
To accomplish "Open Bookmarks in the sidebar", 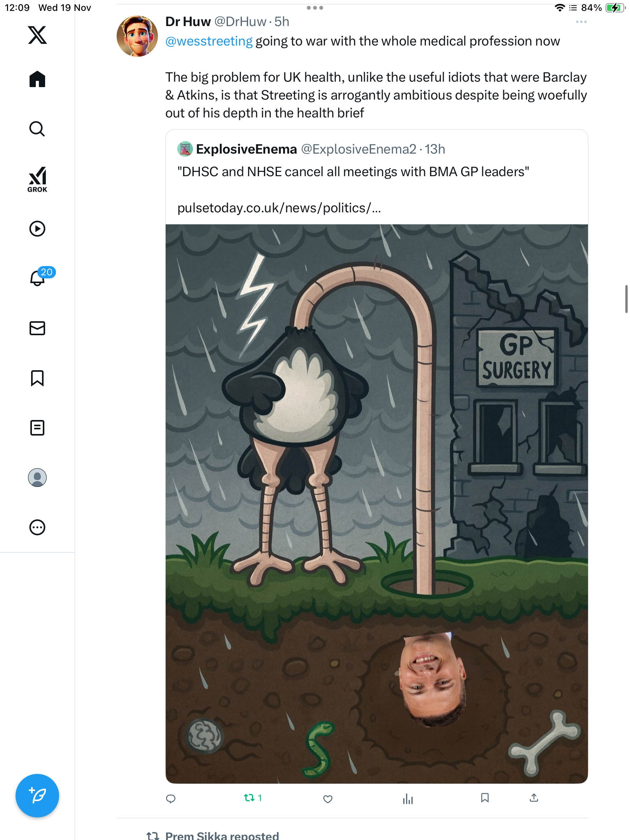I will (37, 378).
